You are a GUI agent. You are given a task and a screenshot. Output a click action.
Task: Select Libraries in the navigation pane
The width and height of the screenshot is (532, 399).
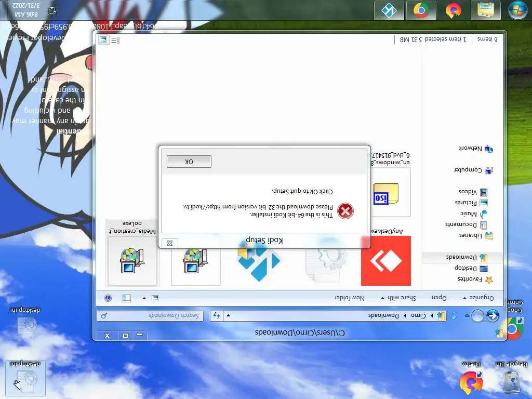click(x=476, y=235)
